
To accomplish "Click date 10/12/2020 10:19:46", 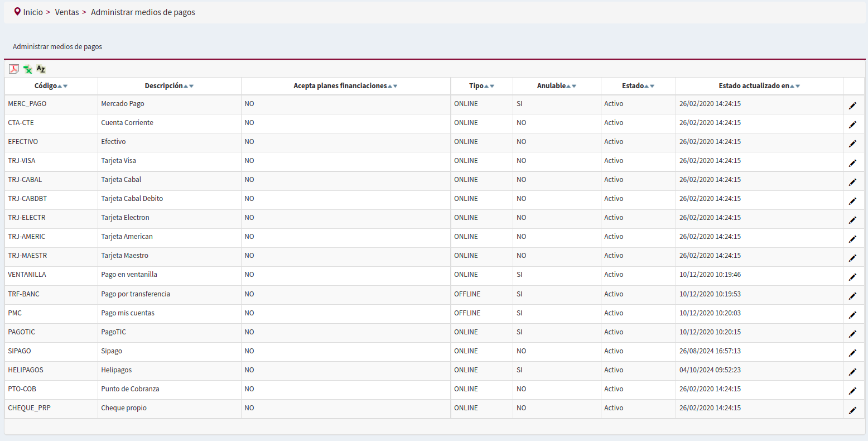I will click(x=710, y=275).
